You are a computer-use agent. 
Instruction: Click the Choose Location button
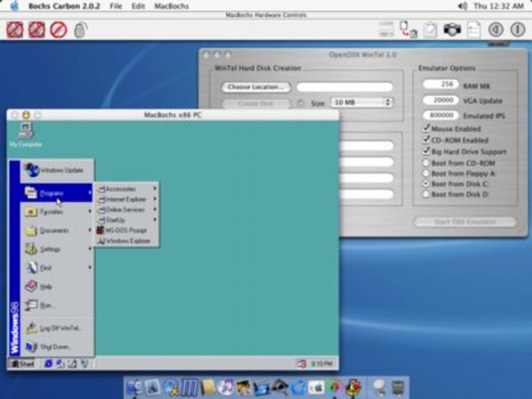256,87
